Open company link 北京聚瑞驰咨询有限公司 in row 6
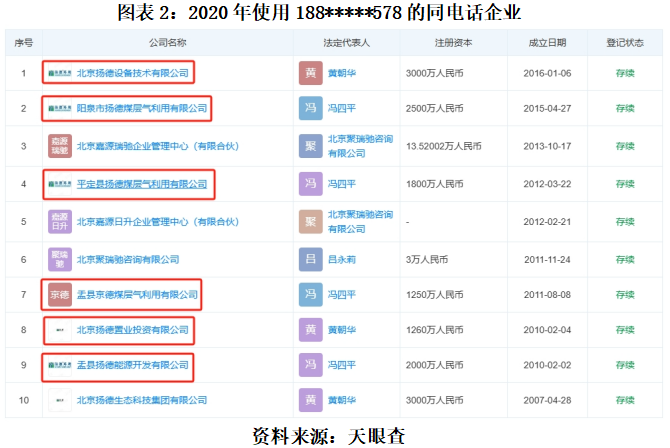 click(128, 259)
